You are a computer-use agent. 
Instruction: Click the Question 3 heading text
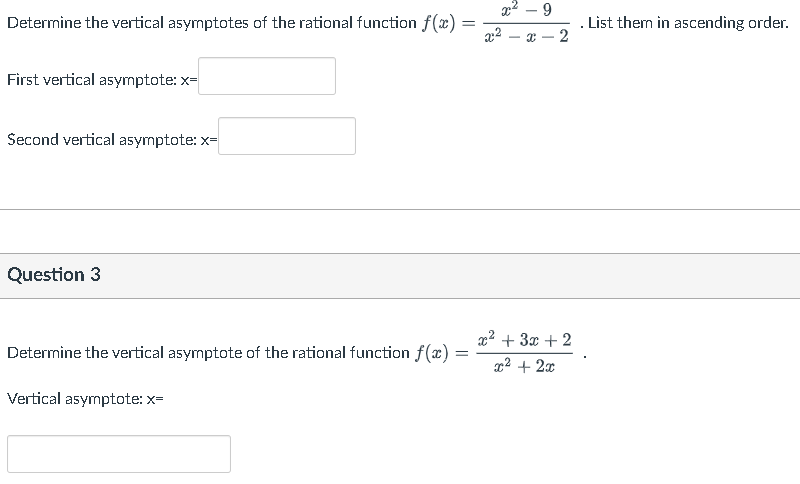(x=54, y=275)
